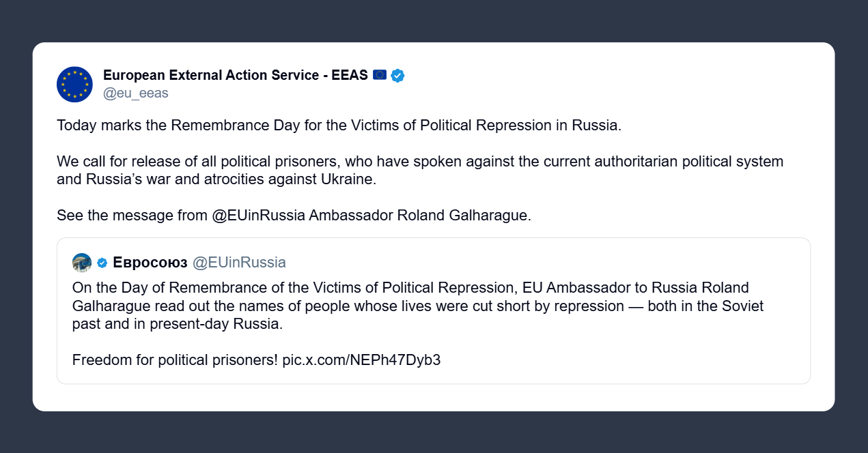Click the Евросоюз display name
Screen dimensions: 868x453
pyautogui.click(x=150, y=263)
